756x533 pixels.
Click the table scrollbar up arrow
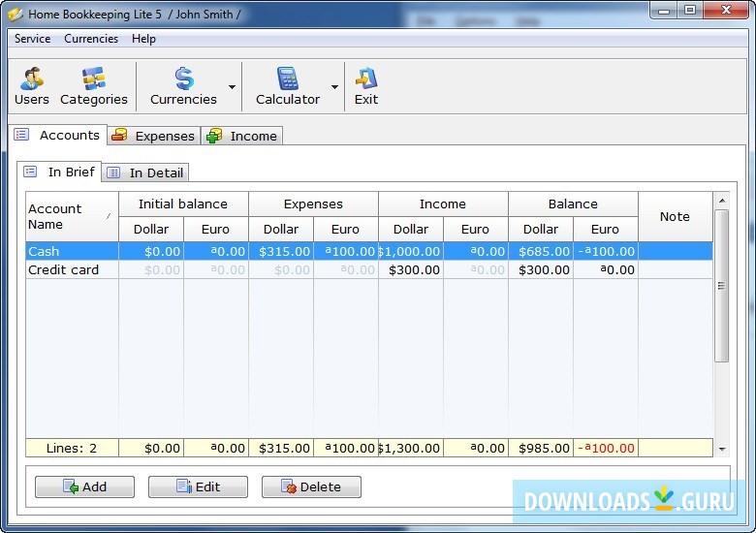point(722,200)
